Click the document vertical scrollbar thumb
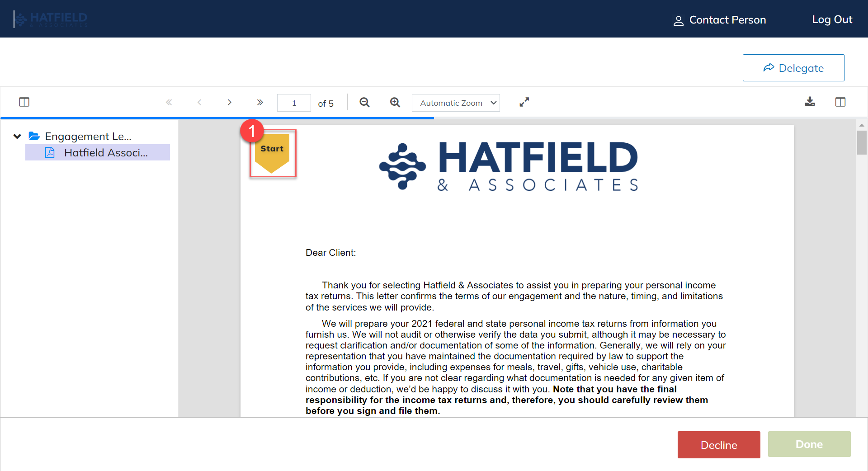The width and height of the screenshot is (868, 471). (862, 142)
